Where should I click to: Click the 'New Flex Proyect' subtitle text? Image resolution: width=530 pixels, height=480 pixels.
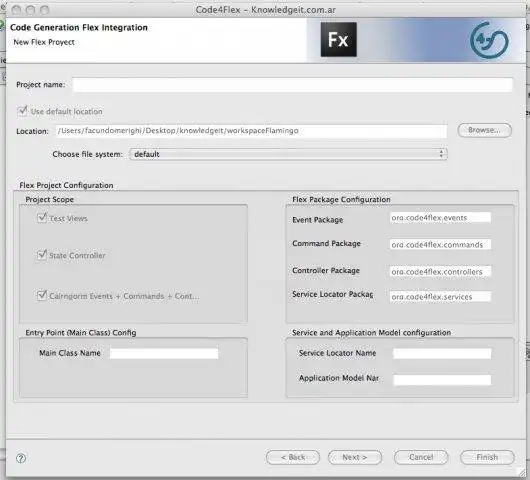click(44, 42)
